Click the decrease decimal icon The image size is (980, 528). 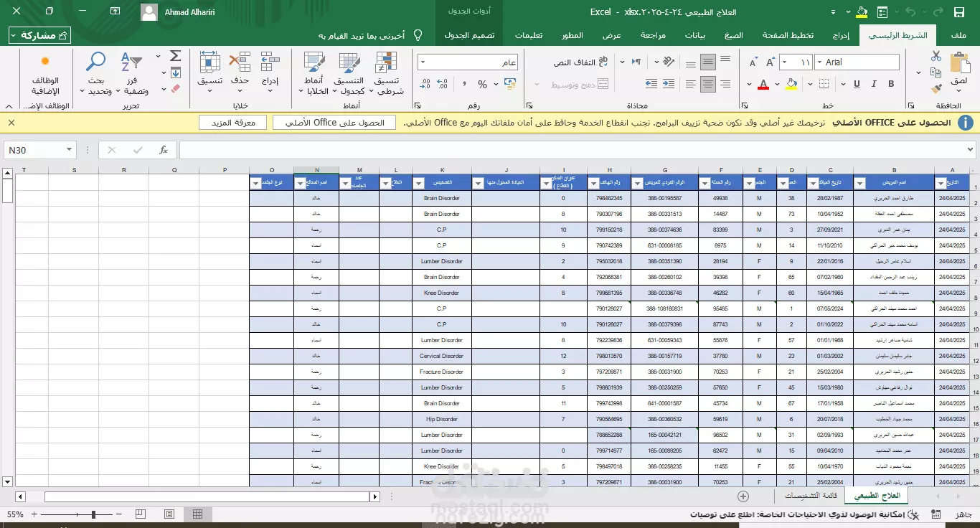pos(425,84)
